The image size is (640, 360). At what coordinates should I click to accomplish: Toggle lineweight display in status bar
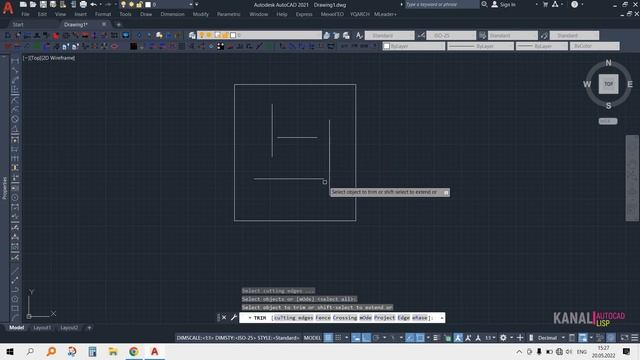(436, 338)
